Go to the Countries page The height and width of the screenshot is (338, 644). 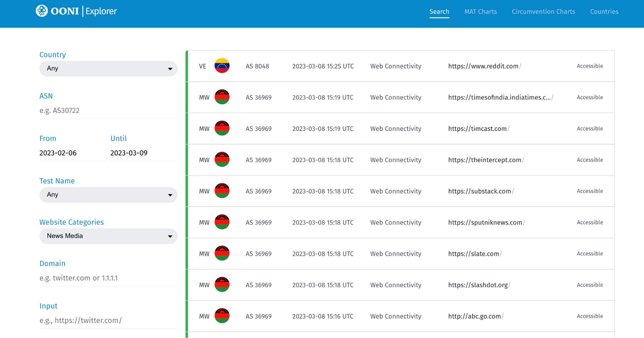click(604, 12)
